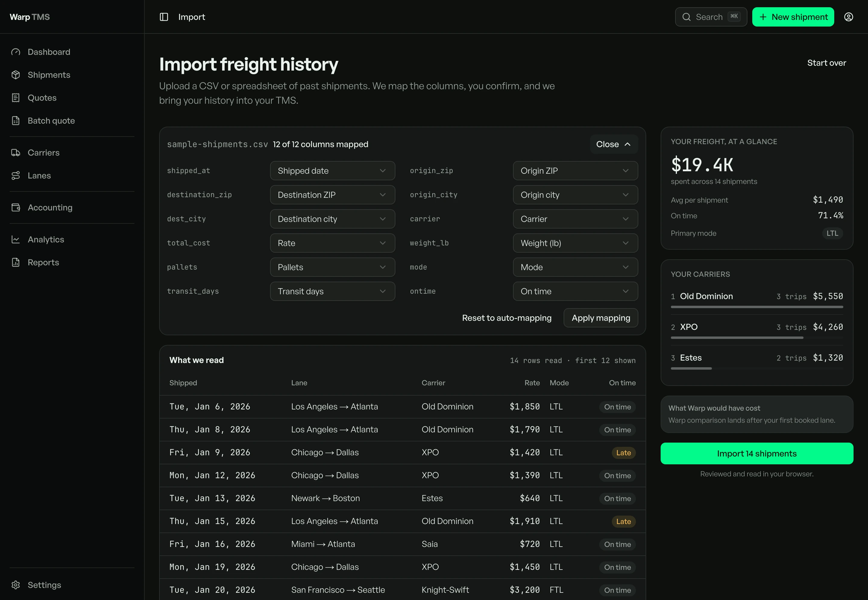Click 'San Francisco → Seattle' lane cell
The width and height of the screenshot is (868, 600).
pos(338,590)
